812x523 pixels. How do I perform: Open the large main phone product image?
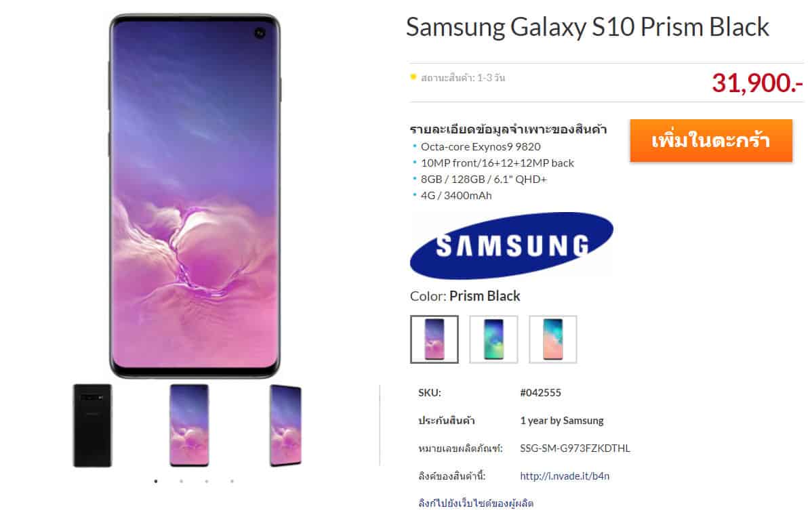point(195,196)
